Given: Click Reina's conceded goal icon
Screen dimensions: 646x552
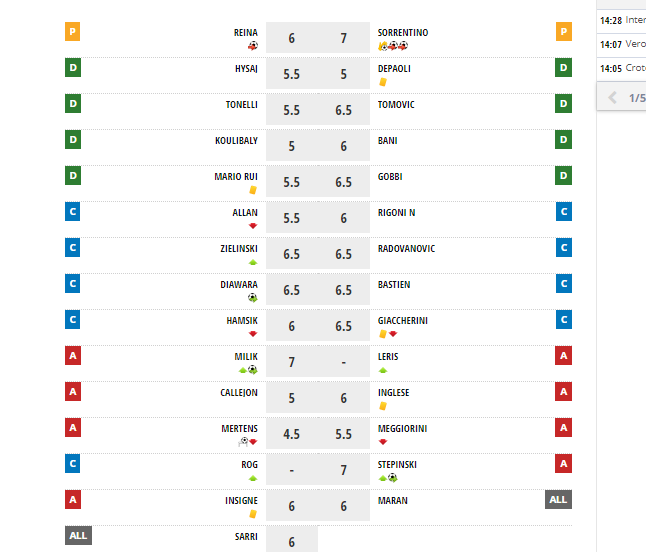Looking at the screenshot, I should 253,45.
